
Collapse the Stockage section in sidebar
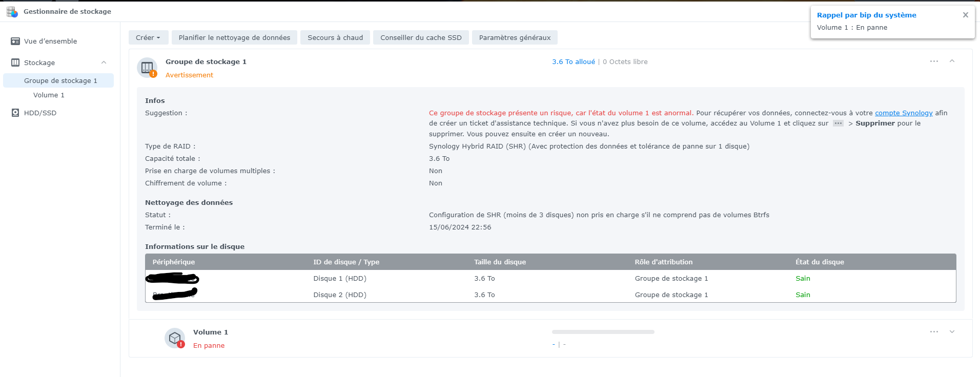(x=104, y=62)
